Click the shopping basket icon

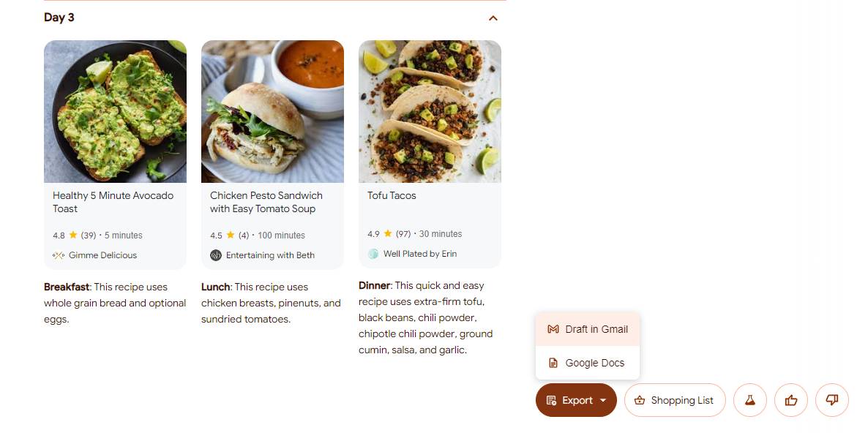pos(639,400)
